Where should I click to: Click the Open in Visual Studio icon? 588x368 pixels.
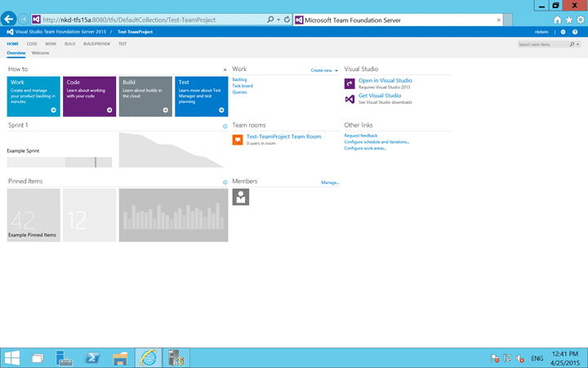click(x=350, y=83)
